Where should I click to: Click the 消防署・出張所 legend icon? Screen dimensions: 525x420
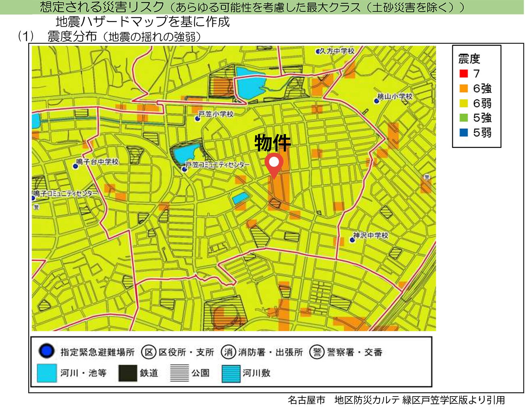pos(228,352)
